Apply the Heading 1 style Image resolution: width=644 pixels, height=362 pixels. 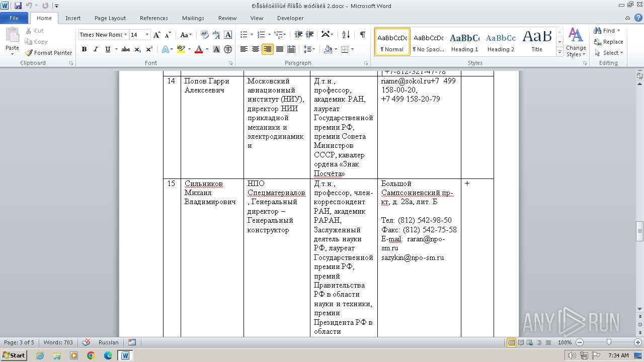click(464, 42)
